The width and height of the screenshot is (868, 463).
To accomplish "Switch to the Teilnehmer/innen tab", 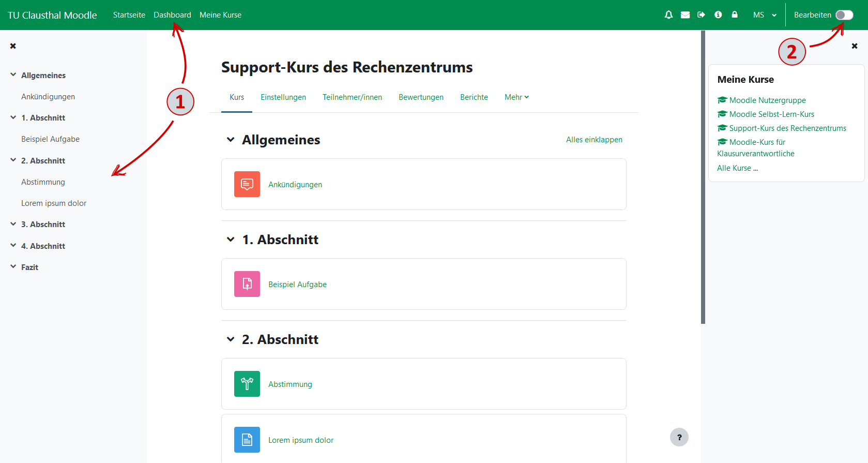I will pyautogui.click(x=353, y=97).
